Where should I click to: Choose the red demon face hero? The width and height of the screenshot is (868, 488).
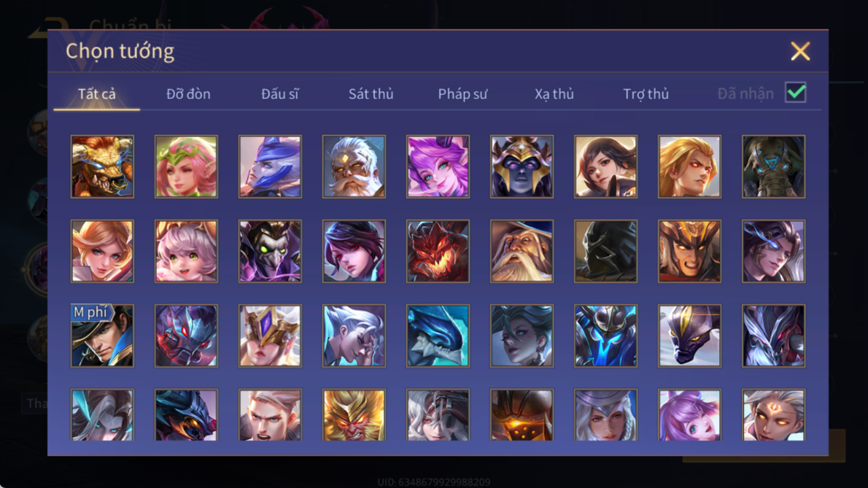coord(438,251)
